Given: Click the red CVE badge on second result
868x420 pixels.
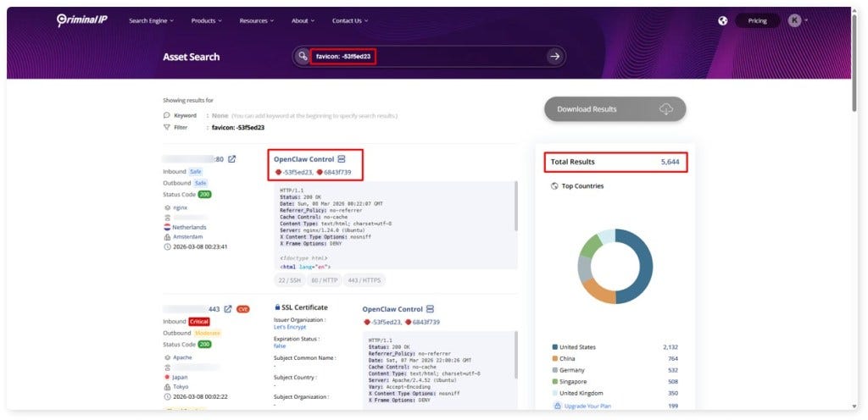Looking at the screenshot, I should (x=242, y=309).
